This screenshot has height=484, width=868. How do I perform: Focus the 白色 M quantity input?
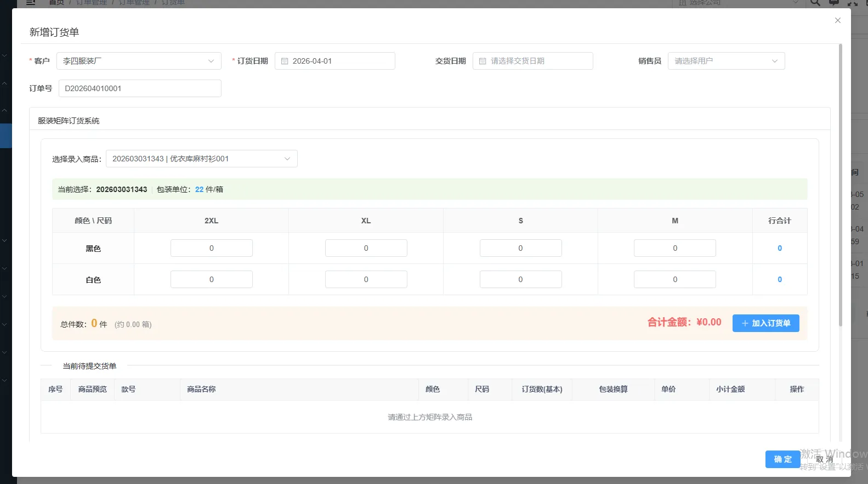coord(674,279)
